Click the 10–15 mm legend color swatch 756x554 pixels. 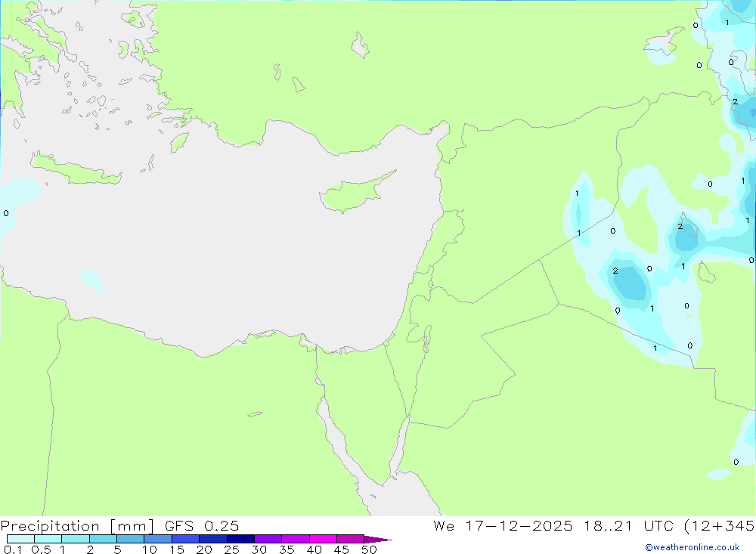[x=158, y=539]
